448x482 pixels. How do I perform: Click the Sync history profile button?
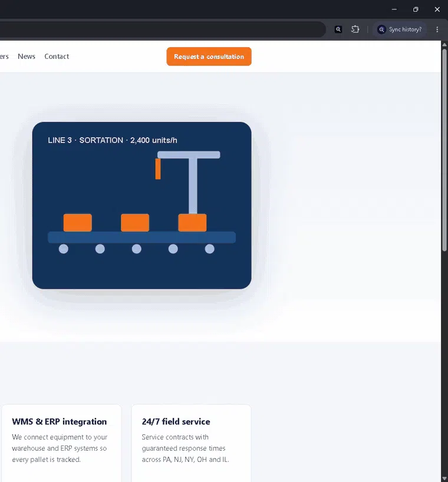pyautogui.click(x=400, y=29)
